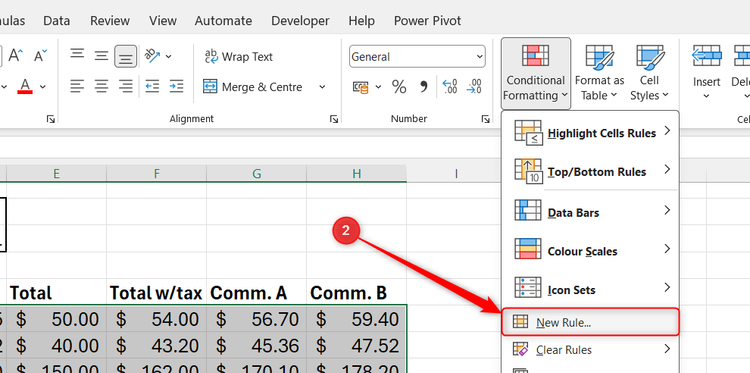Click the accounting number format icon
The width and height of the screenshot is (750, 373).
pos(361,87)
